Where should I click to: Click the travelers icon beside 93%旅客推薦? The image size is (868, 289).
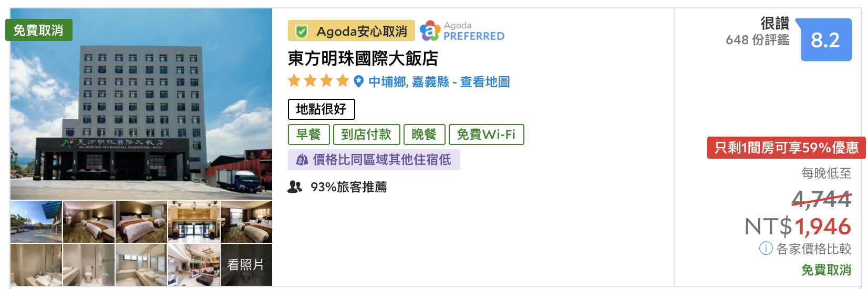[x=295, y=187]
